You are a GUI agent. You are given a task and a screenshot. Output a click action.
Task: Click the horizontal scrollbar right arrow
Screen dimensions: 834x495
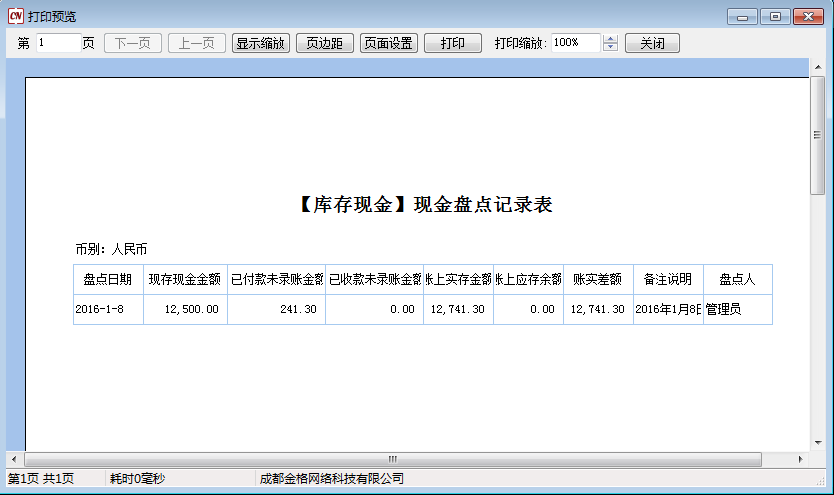point(800,459)
